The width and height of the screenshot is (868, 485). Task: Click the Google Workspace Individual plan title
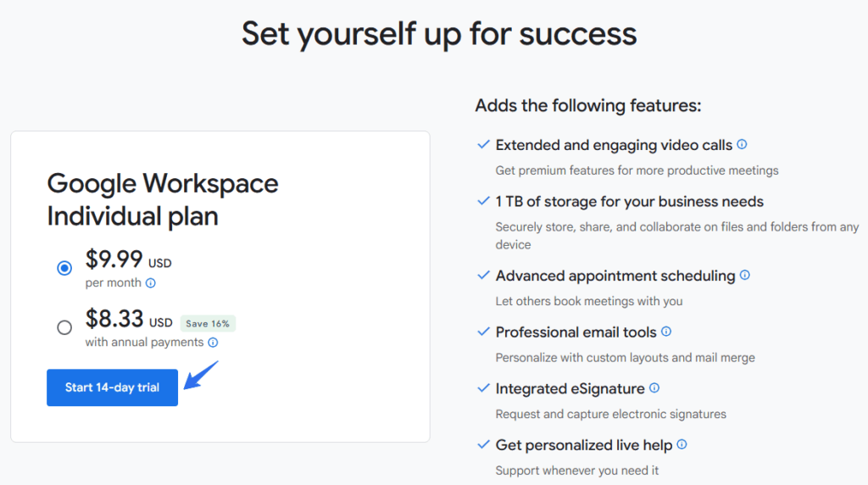tap(162, 199)
